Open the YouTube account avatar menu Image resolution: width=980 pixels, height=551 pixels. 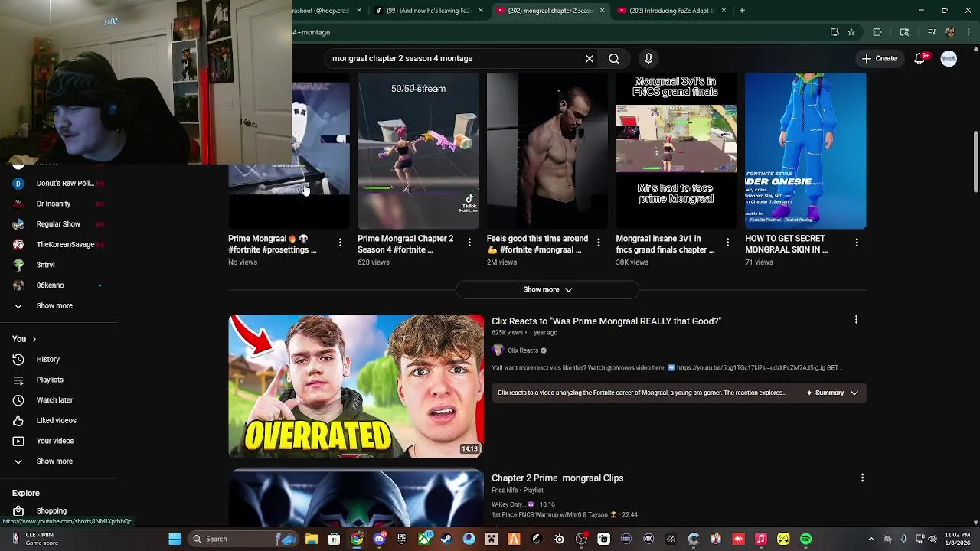point(949,58)
